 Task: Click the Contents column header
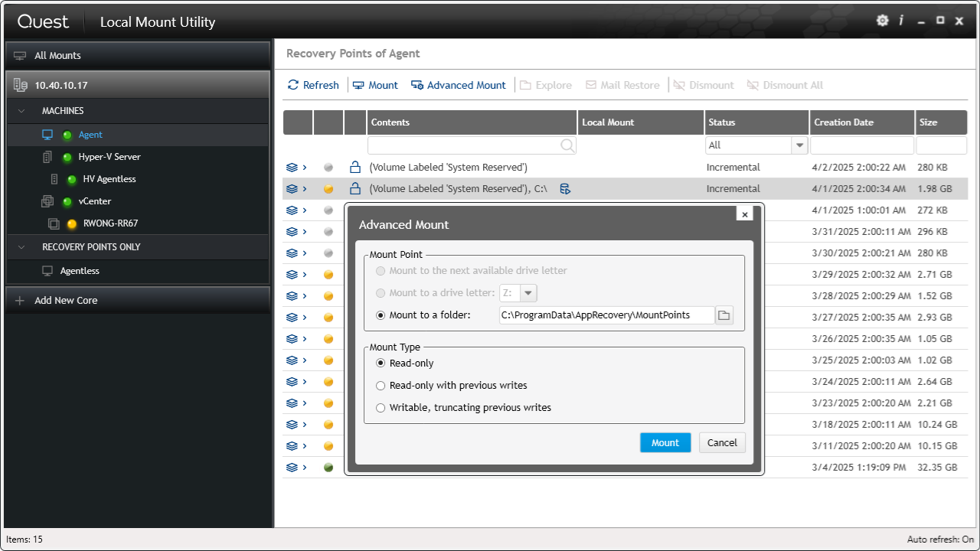[472, 122]
